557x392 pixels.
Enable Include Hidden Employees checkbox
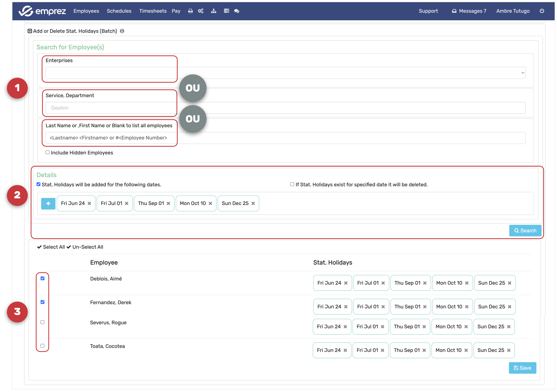[x=48, y=152]
